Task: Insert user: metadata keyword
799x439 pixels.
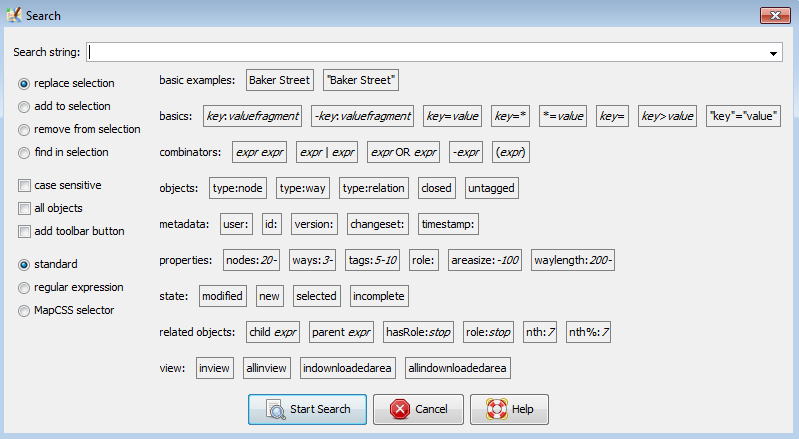Action: [x=236, y=224]
